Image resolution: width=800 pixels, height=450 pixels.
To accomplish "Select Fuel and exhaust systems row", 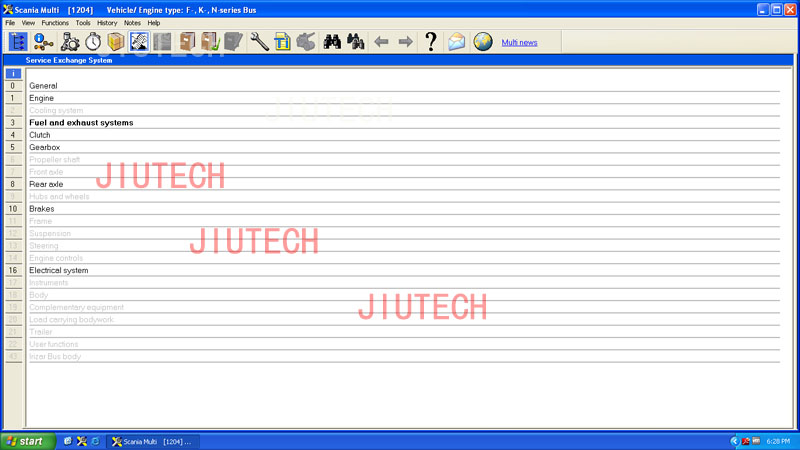I will point(404,122).
